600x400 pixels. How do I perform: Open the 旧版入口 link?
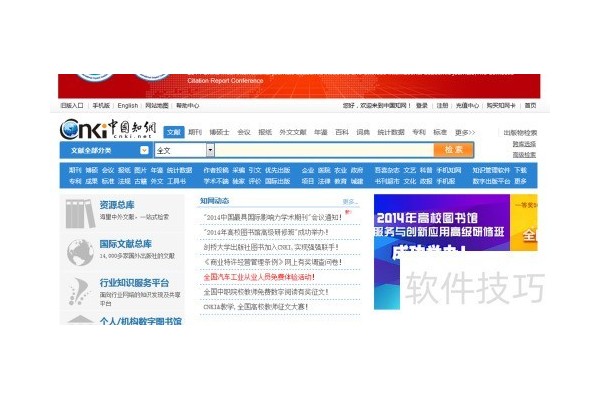(x=72, y=105)
